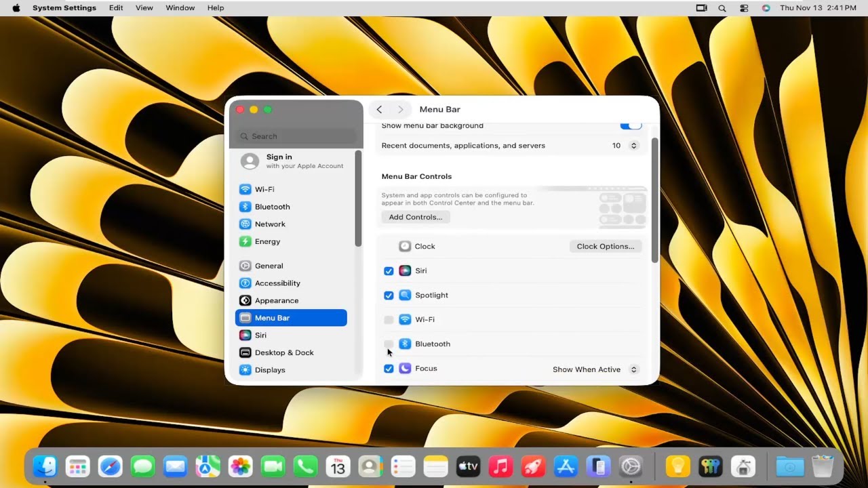Image resolution: width=868 pixels, height=488 pixels.
Task: Open System Settings app menu
Action: pos(64,8)
